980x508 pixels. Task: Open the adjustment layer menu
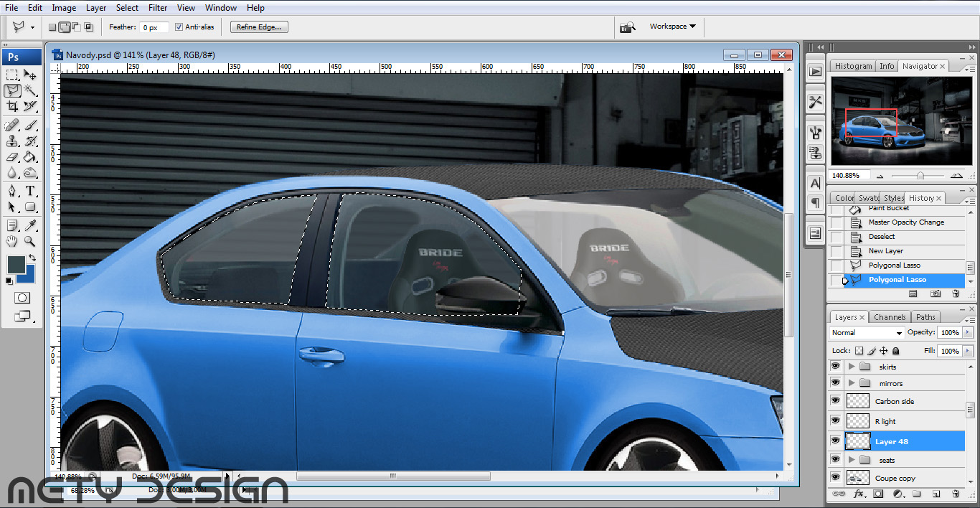[897, 494]
